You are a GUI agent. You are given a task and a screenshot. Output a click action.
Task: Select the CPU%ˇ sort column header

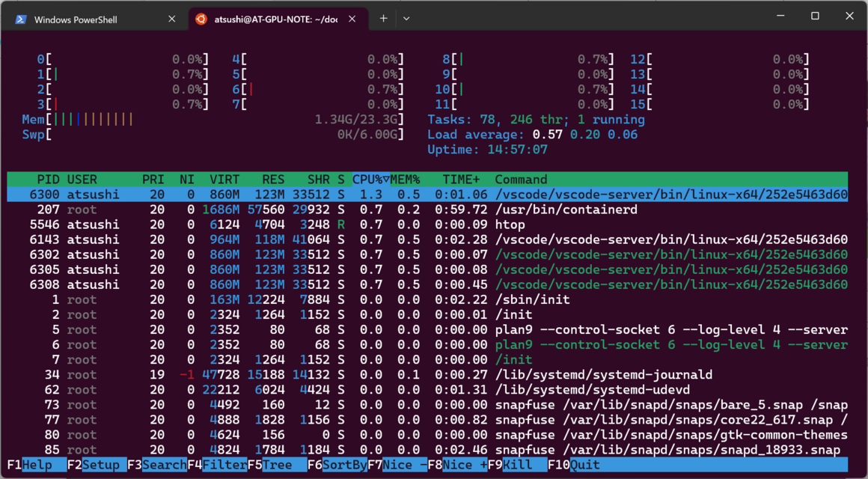(370, 179)
